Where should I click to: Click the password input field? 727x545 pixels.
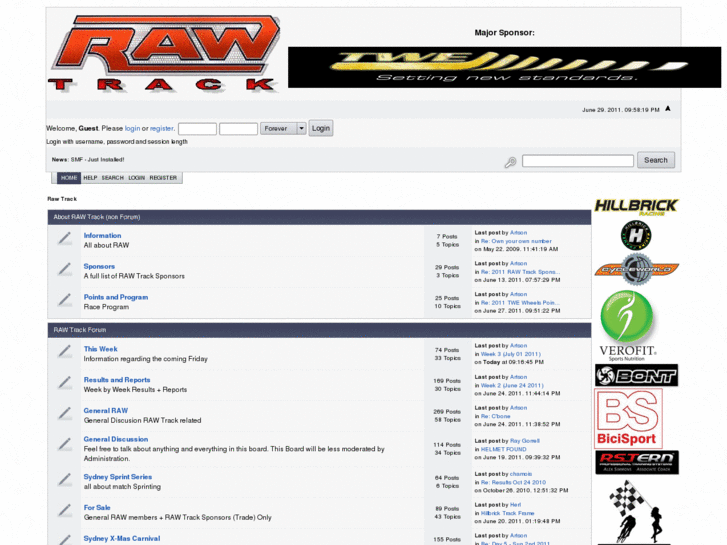pos(238,128)
